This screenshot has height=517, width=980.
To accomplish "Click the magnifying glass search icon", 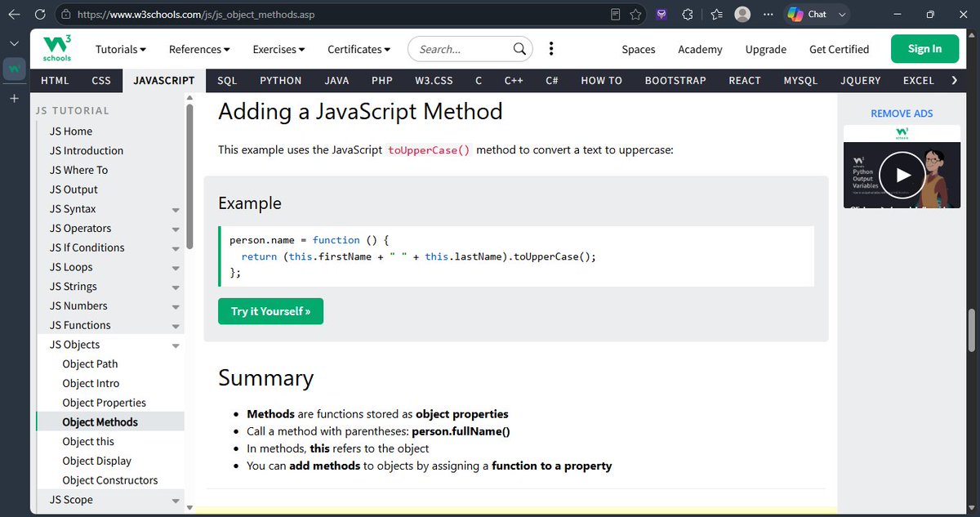I will (x=519, y=49).
